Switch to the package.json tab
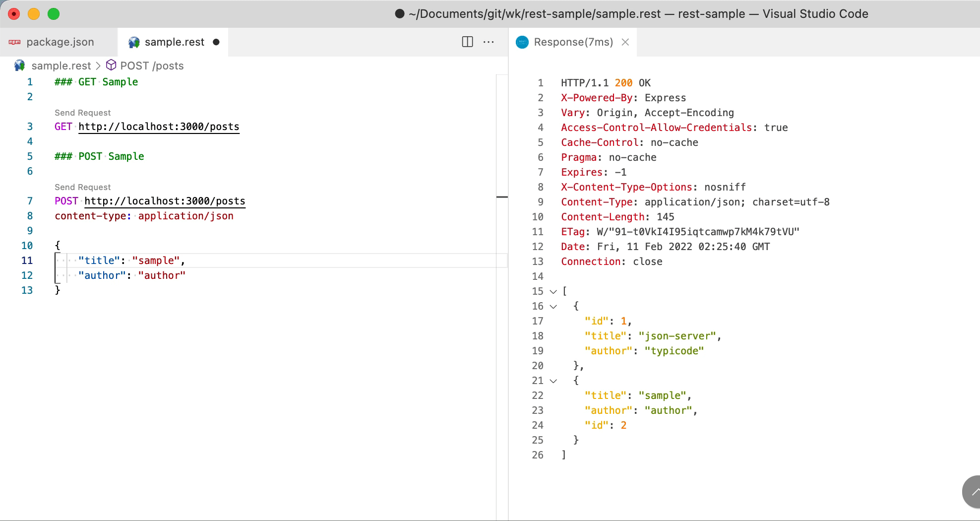The width and height of the screenshot is (980, 521). click(60, 42)
